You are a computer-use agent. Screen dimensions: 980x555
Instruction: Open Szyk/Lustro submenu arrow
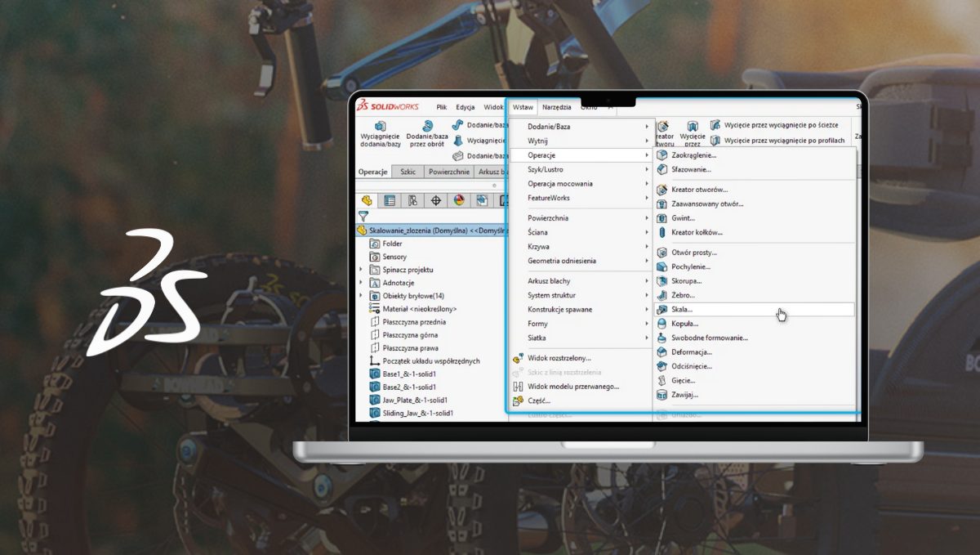[x=647, y=169]
